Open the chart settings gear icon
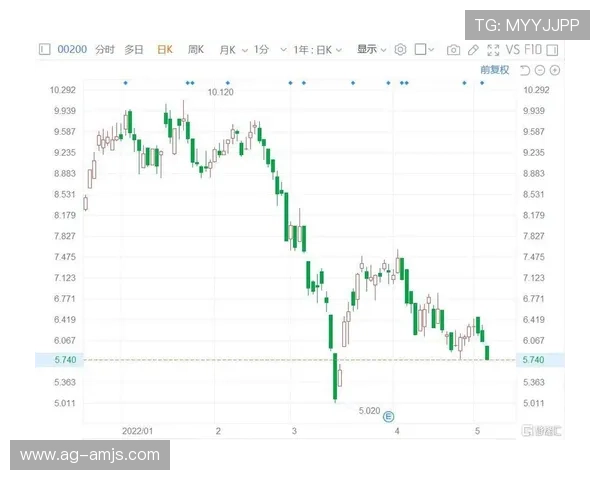600x480 pixels. coord(400,49)
